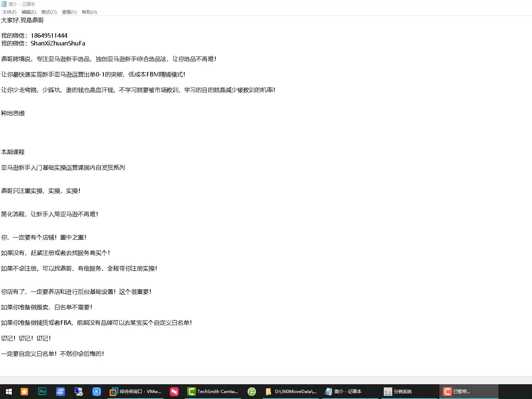
Task: Click the line 如果你准备做跟卖, 白名单不需要!
Action: tap(47, 307)
